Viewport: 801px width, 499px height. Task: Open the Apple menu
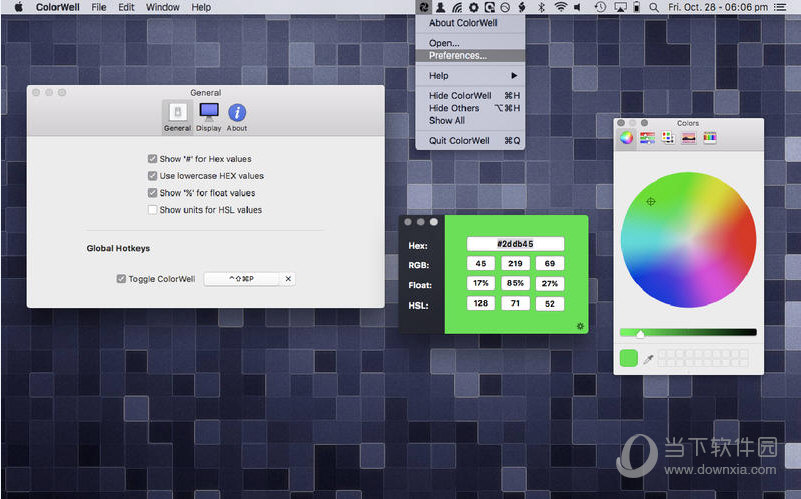(18, 7)
